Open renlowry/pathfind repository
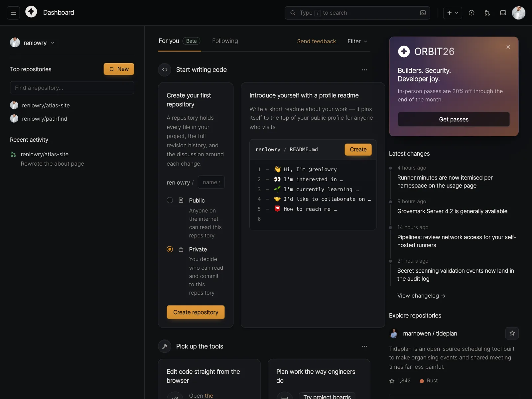This screenshot has height=399, width=532. (x=45, y=119)
